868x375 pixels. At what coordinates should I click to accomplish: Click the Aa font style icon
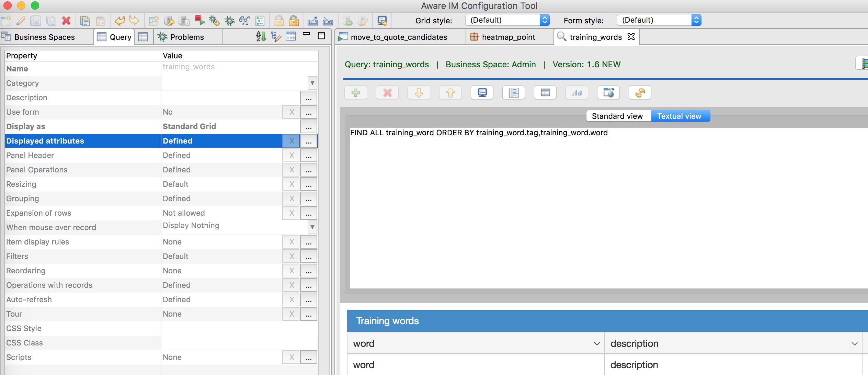(577, 92)
